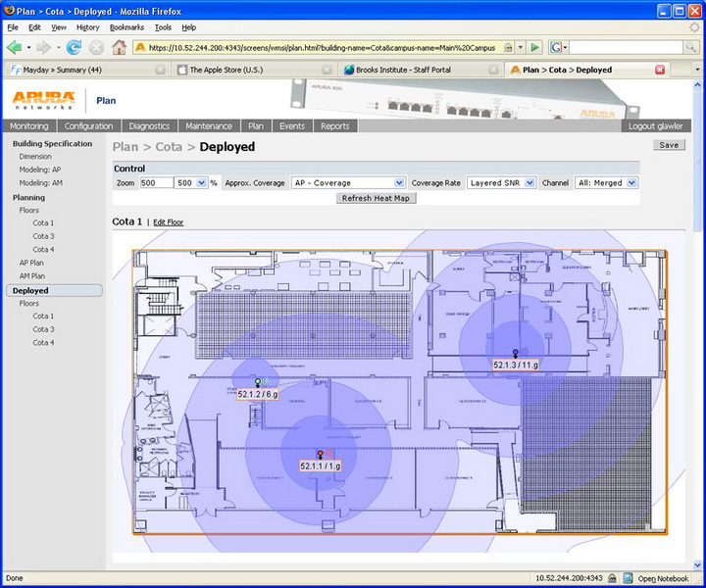
Task: Open the Tools menu
Action: pos(163,27)
